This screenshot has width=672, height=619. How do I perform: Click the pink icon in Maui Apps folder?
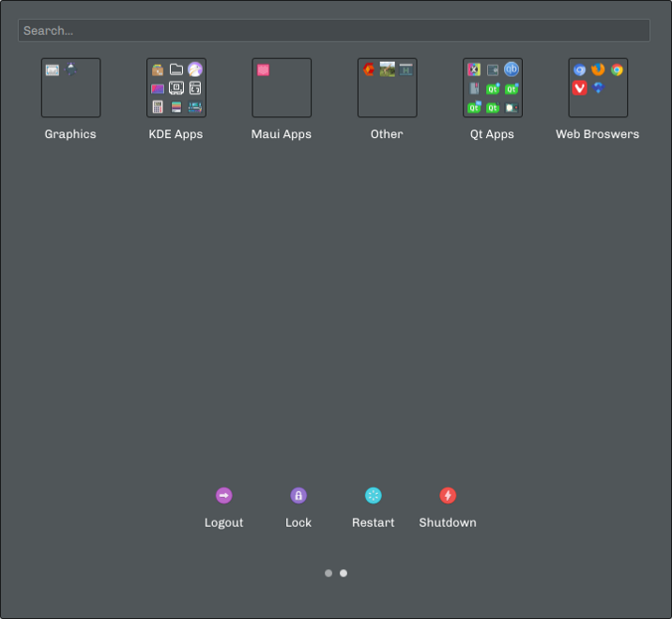(x=263, y=70)
